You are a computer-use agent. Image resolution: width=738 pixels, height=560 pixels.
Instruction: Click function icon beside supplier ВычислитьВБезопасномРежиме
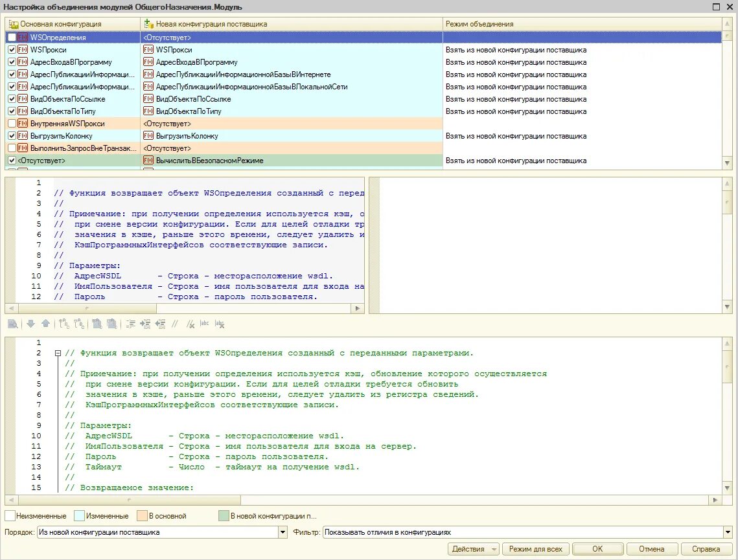[x=148, y=161]
